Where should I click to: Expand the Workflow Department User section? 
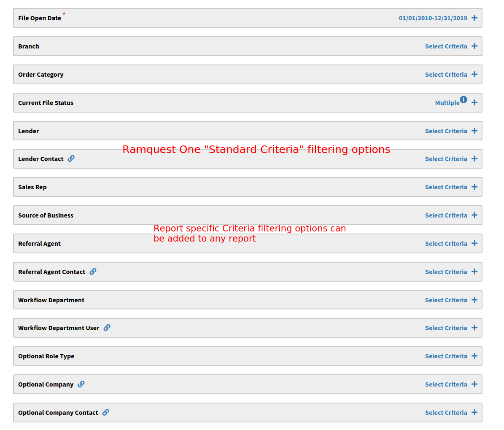(446, 328)
